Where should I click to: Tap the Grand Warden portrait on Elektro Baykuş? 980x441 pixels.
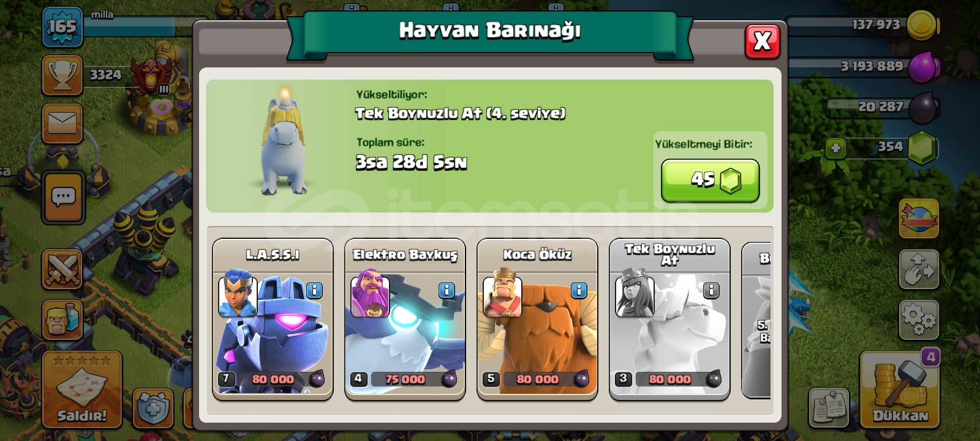(x=370, y=296)
